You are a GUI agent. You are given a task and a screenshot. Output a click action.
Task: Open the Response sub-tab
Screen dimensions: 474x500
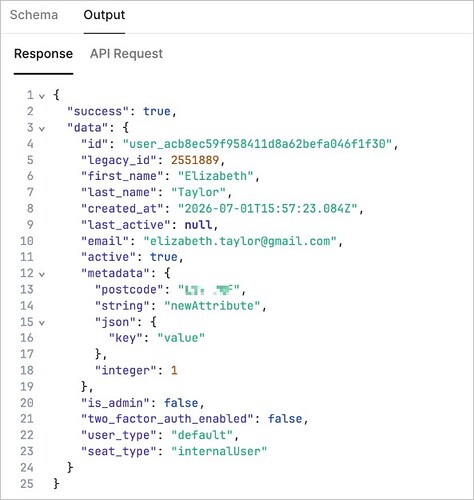[x=43, y=54]
